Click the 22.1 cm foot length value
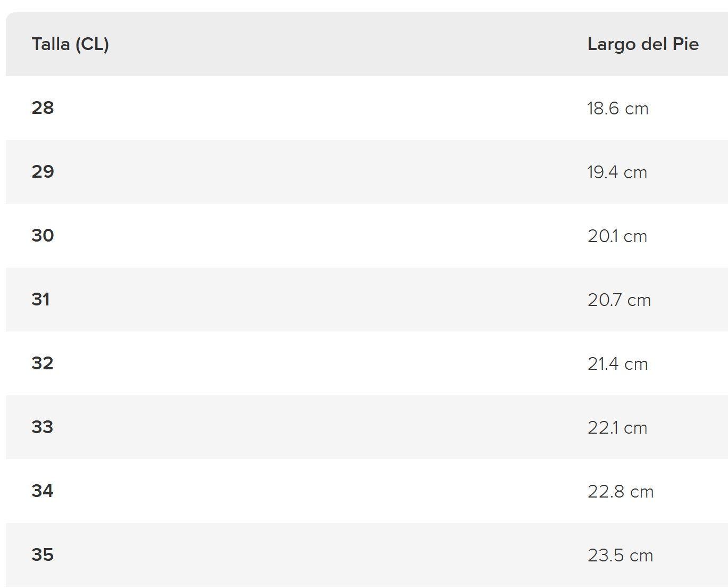This screenshot has height=588, width=728. 617,428
